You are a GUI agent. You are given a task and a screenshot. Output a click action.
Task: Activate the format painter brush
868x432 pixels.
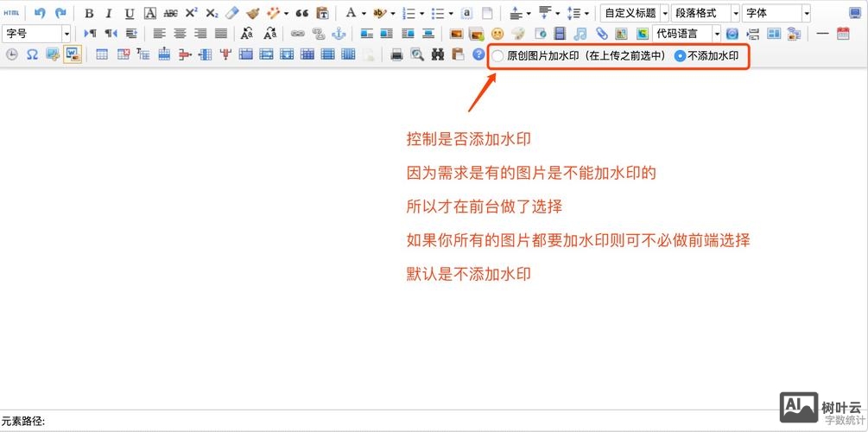tap(253, 13)
